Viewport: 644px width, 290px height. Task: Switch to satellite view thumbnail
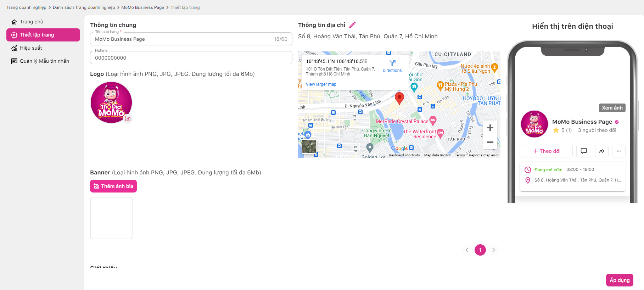pos(309,146)
